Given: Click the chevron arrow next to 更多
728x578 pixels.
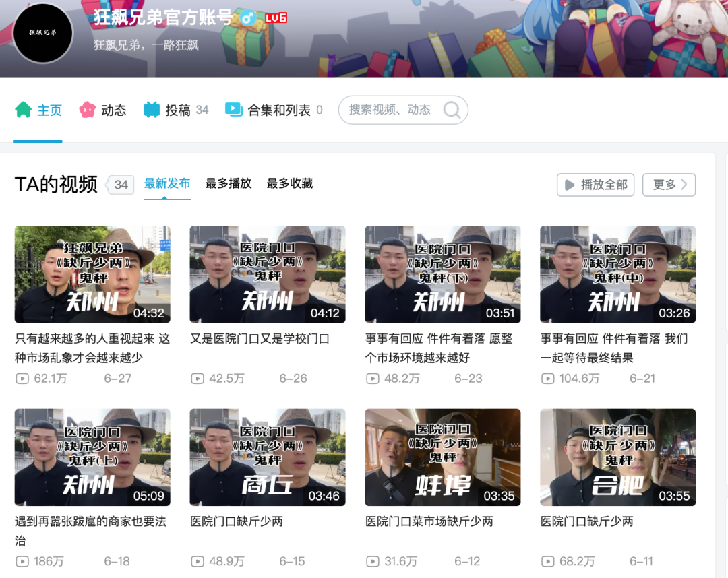Looking at the screenshot, I should click(683, 185).
